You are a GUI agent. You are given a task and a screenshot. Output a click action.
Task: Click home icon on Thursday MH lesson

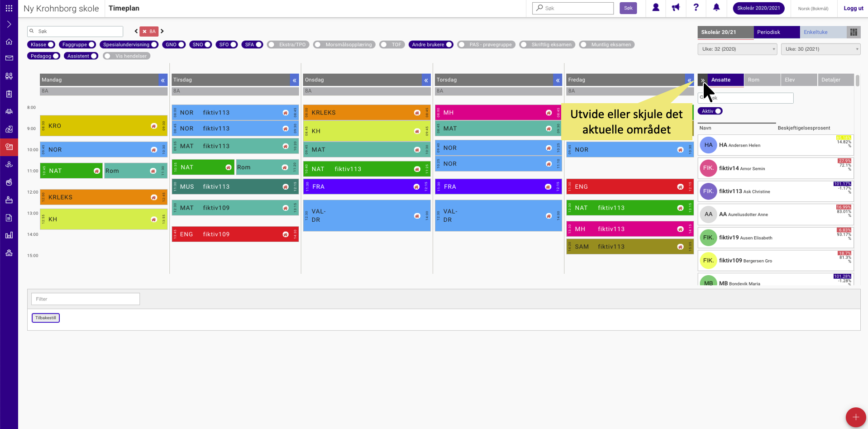pyautogui.click(x=548, y=113)
